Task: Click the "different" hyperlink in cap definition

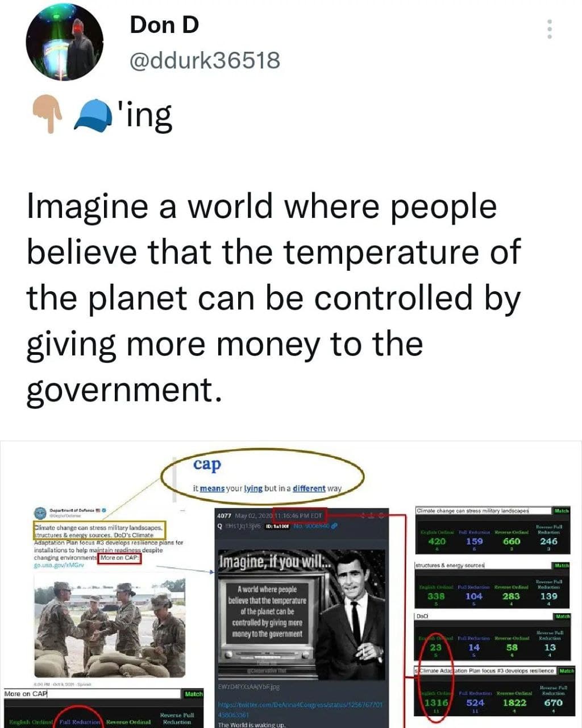Action: (x=309, y=489)
